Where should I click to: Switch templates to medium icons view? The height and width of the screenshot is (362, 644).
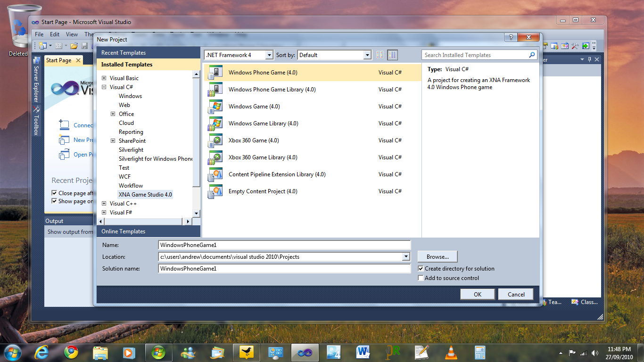pos(392,55)
